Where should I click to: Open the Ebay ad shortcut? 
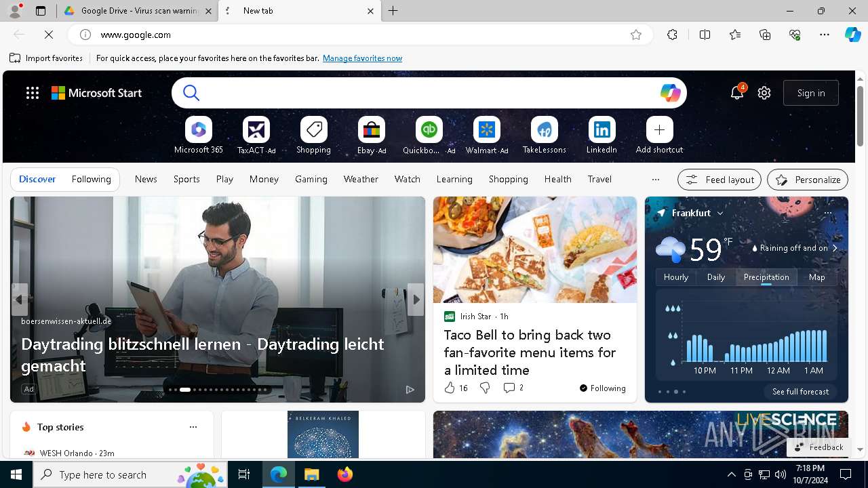point(372,136)
